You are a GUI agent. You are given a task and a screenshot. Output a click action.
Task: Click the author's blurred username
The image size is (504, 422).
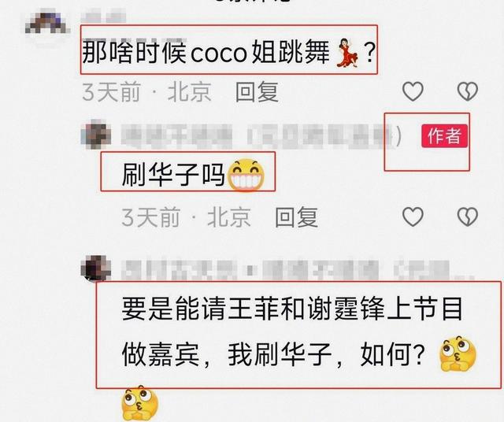tap(259, 136)
